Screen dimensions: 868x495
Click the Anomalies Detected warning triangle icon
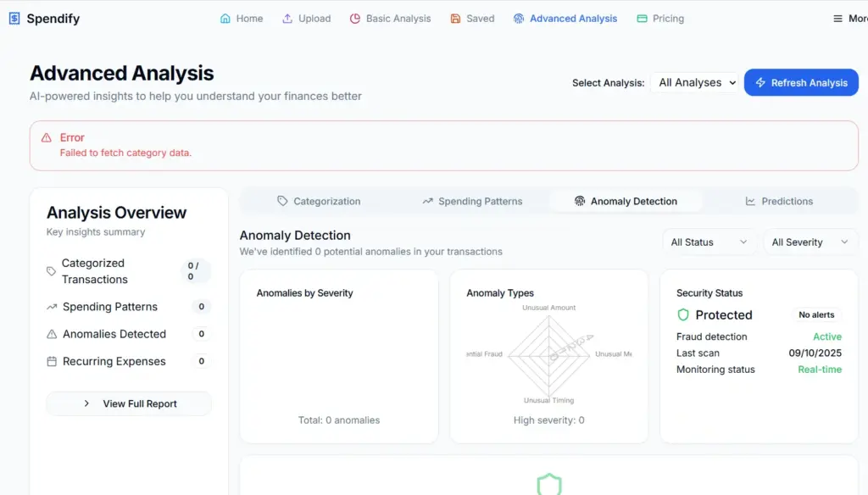coord(53,333)
